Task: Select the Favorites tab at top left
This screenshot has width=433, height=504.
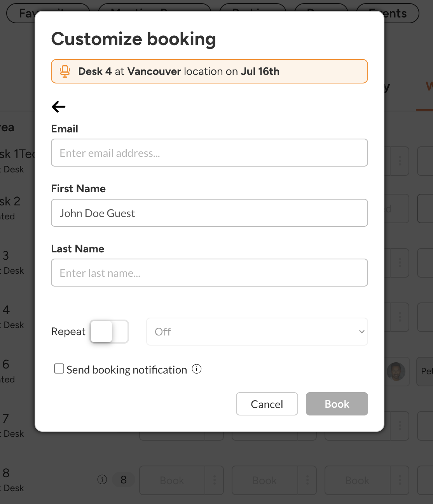Action: [x=23, y=13]
